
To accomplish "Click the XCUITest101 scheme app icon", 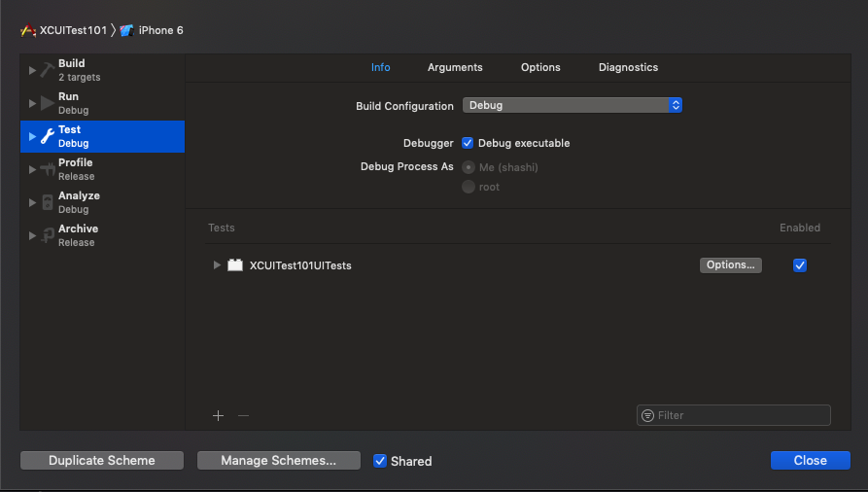I will (x=28, y=30).
